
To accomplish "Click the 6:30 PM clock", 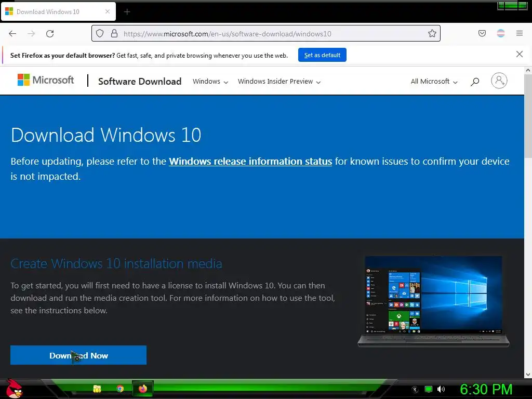I will coord(486,389).
